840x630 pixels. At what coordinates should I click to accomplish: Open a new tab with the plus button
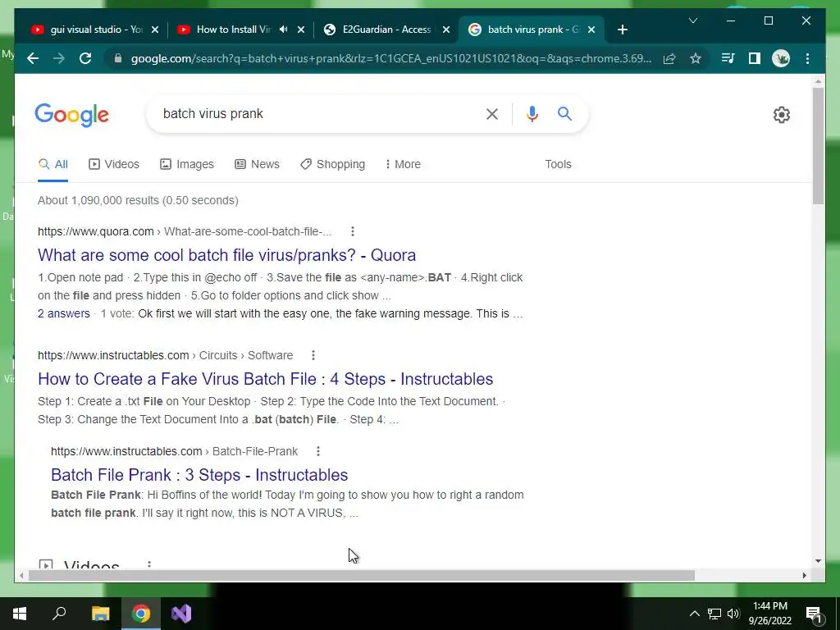[x=622, y=30]
